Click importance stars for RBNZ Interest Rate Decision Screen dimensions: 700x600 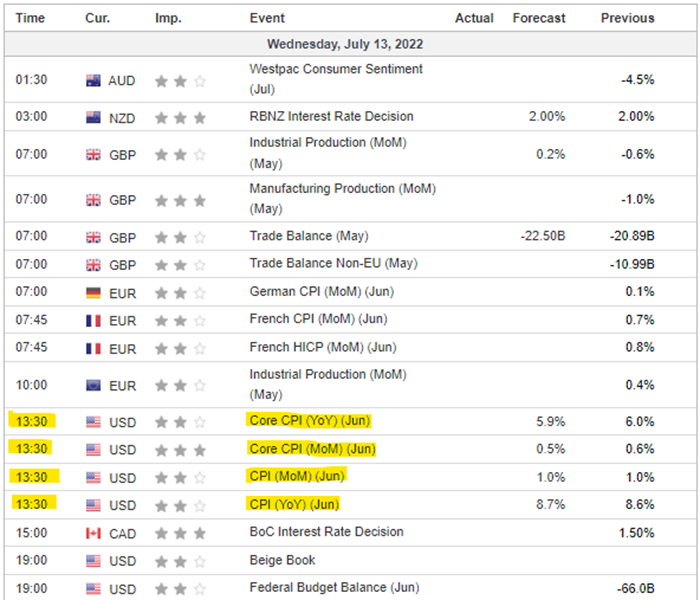180,117
